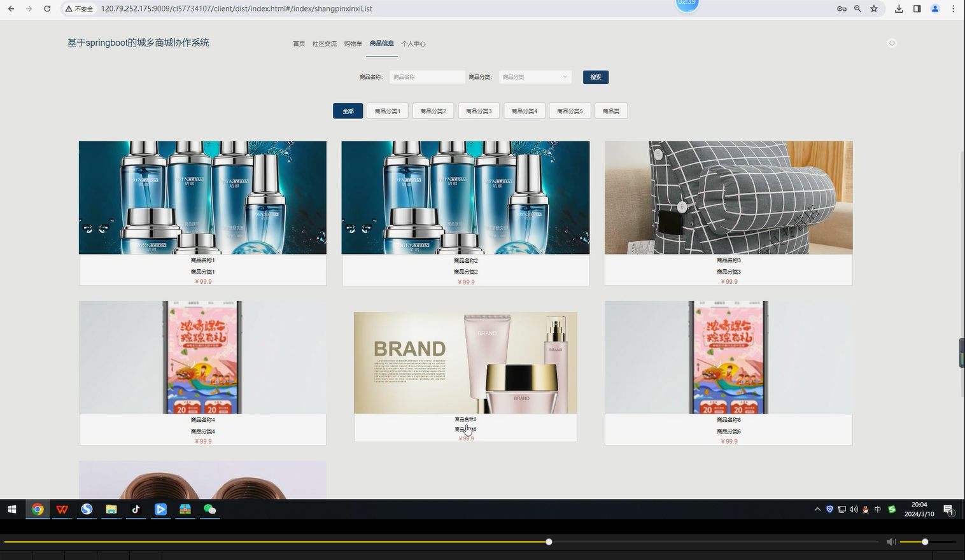The image size is (965, 560).
Task: Click the browser forward arrow
Action: tap(29, 9)
